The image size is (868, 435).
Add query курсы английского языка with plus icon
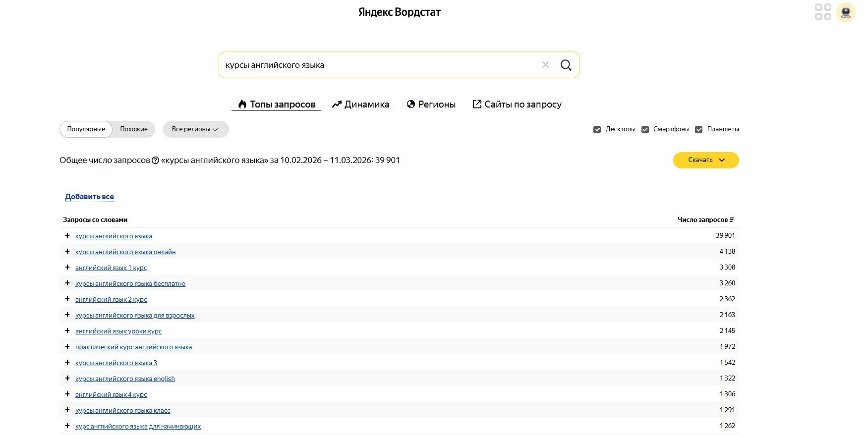[x=67, y=236]
